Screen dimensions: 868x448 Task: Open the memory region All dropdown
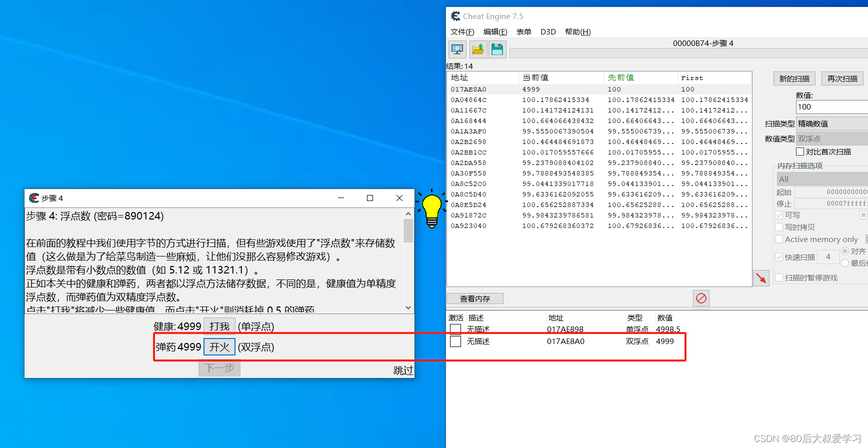pos(822,179)
